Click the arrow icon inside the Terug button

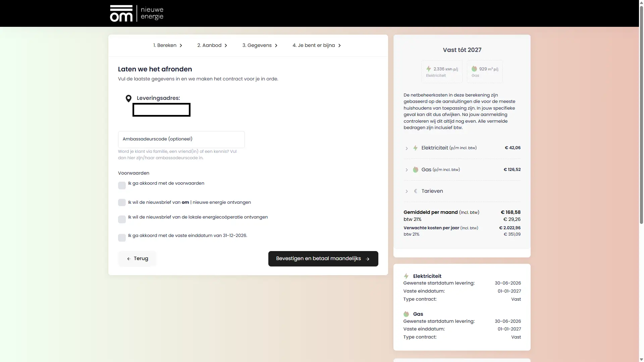pos(129,258)
